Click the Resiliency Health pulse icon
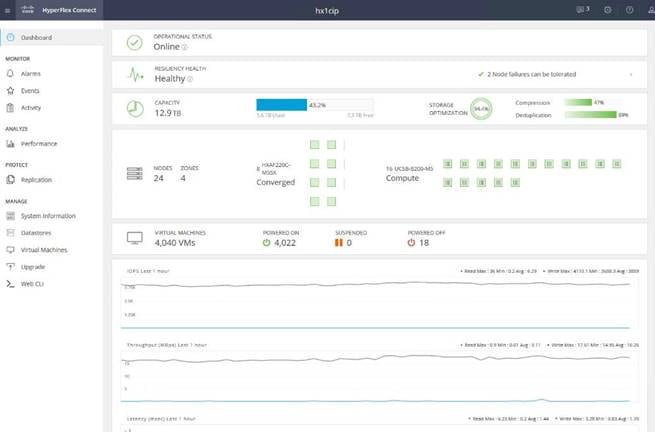This screenshot has height=432, width=655. (136, 75)
